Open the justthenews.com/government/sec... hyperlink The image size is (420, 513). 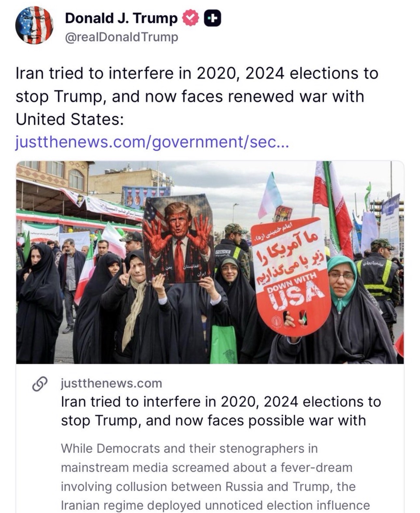point(152,142)
